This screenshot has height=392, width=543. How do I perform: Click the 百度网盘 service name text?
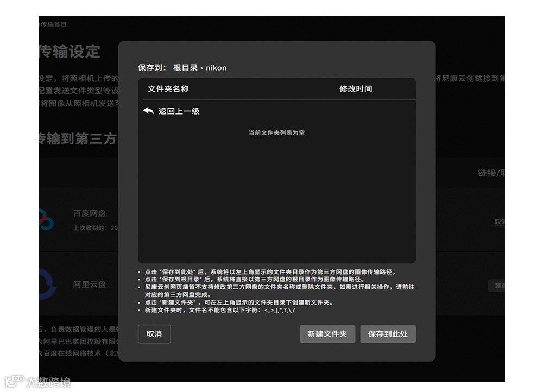tap(90, 213)
